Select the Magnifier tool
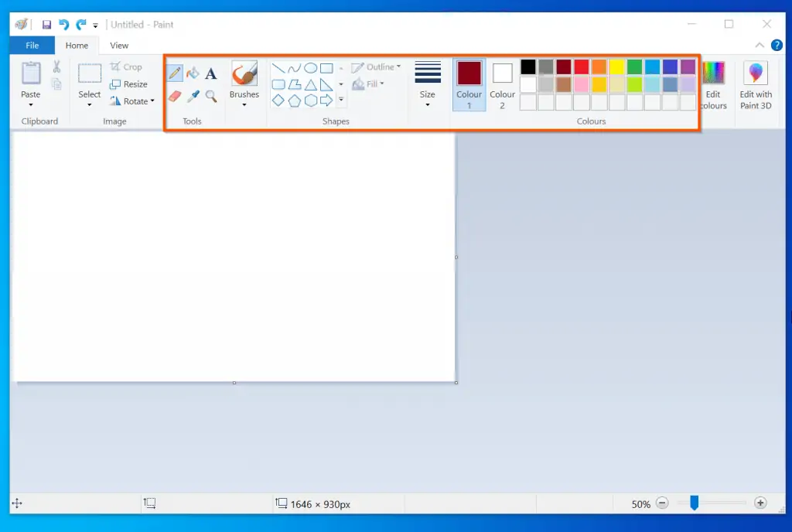Screen dimensions: 792x532 click(210, 95)
